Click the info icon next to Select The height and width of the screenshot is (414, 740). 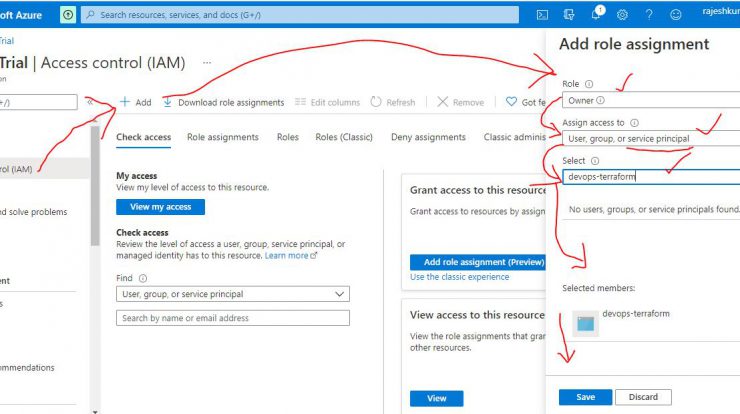(595, 161)
